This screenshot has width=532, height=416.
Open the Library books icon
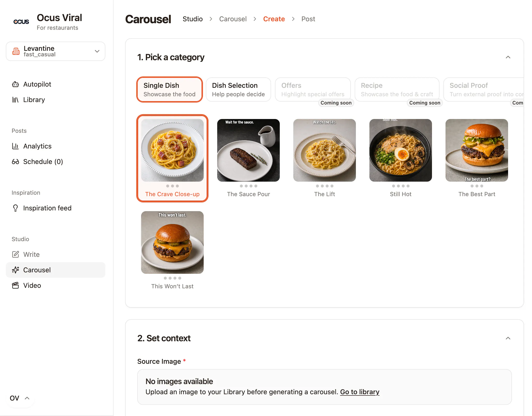pyautogui.click(x=15, y=100)
